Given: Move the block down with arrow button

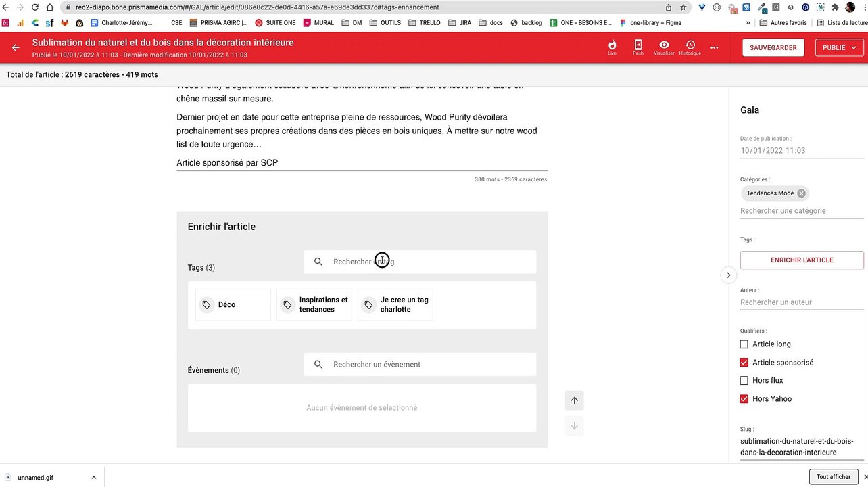Looking at the screenshot, I should [574, 425].
